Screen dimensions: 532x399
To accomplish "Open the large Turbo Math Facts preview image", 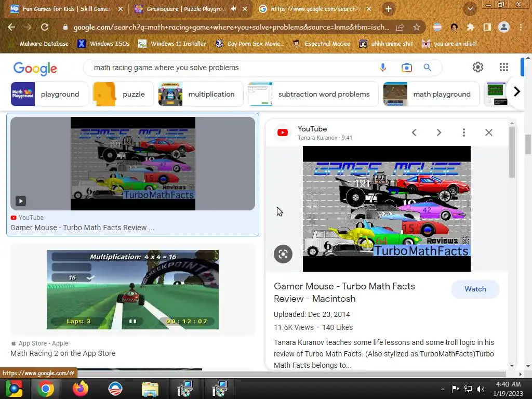I will pos(387,209).
